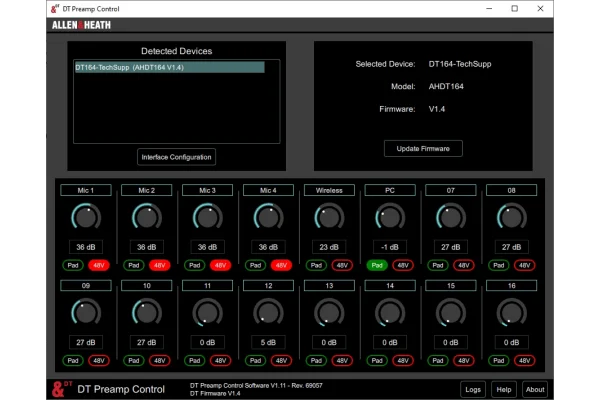Edit the Mic 1 channel name field
Viewport: 600px width, 400px height.
(86, 190)
